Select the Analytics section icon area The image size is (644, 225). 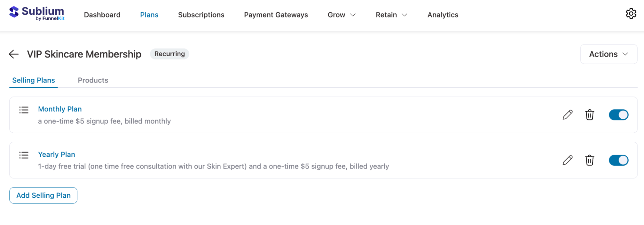(442, 15)
